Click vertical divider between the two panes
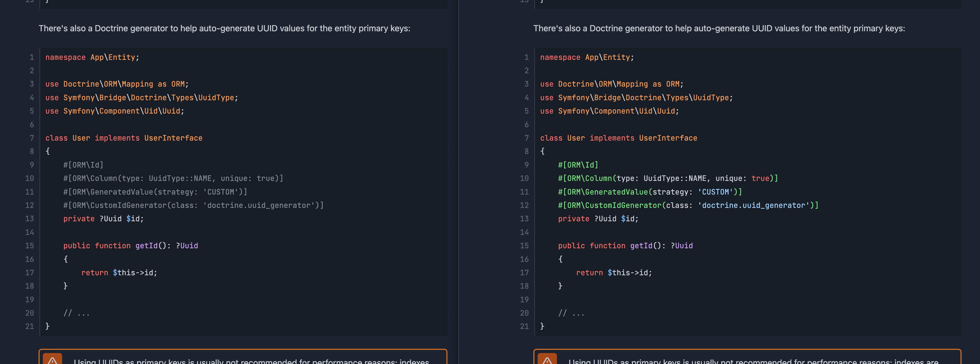Viewport: 980px width, 364px height. point(458,182)
